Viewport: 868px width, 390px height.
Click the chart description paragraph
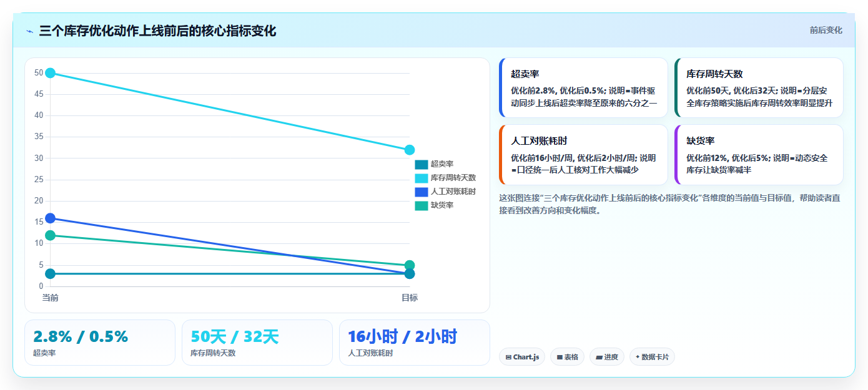[x=670, y=204]
